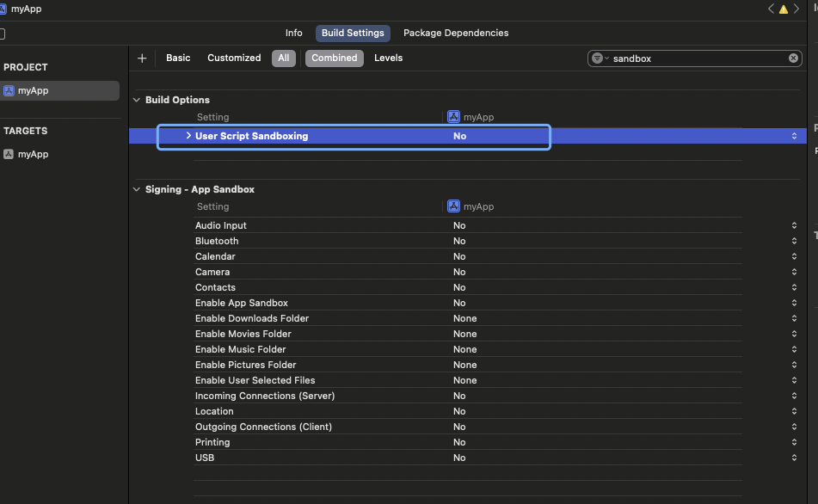Screen dimensions: 818x504
Task: Open Camera value popup stepper
Action: 794,272
